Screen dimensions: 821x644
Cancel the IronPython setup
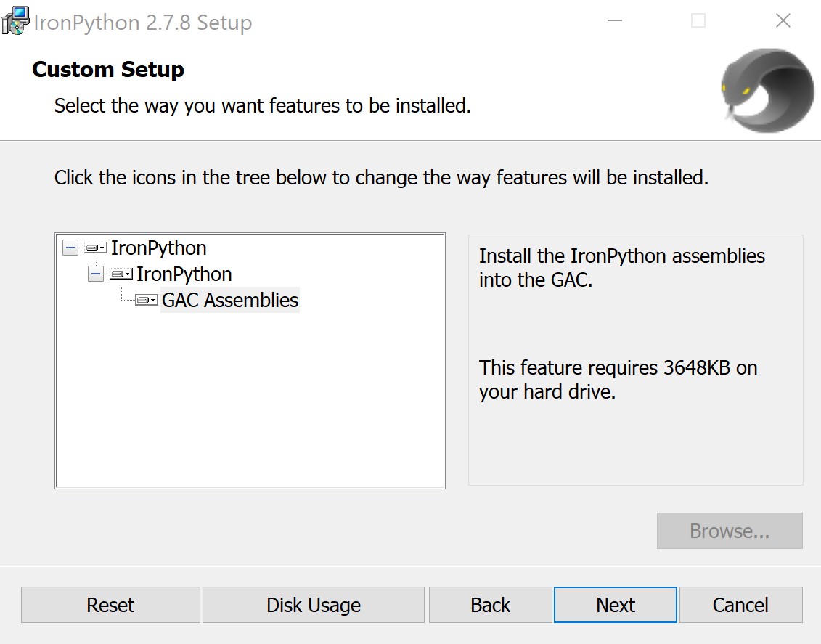740,605
